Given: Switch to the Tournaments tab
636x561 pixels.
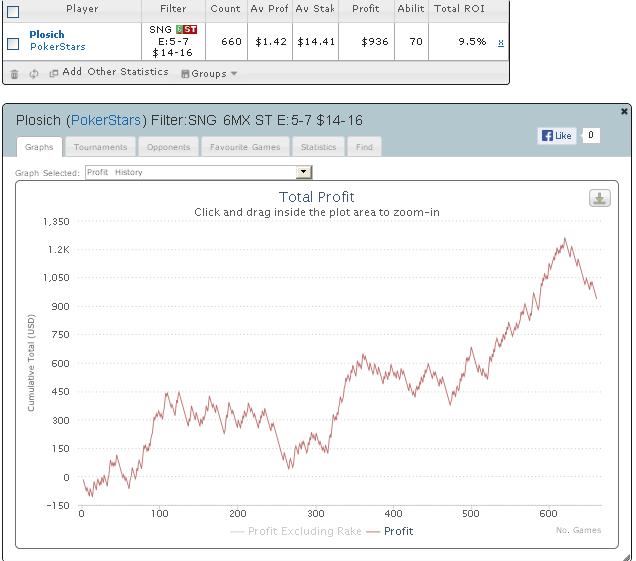Looking at the screenshot, I should (x=100, y=147).
